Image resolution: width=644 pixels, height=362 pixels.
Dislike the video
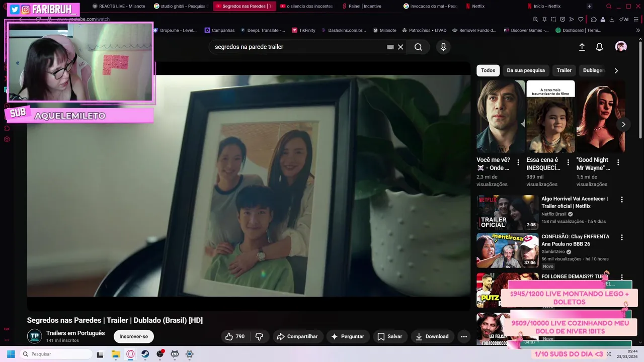tap(259, 336)
